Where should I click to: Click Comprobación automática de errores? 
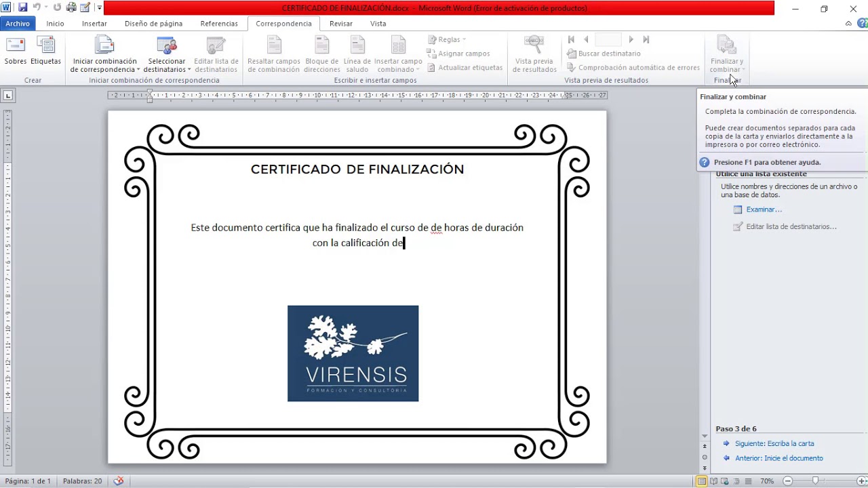(633, 68)
